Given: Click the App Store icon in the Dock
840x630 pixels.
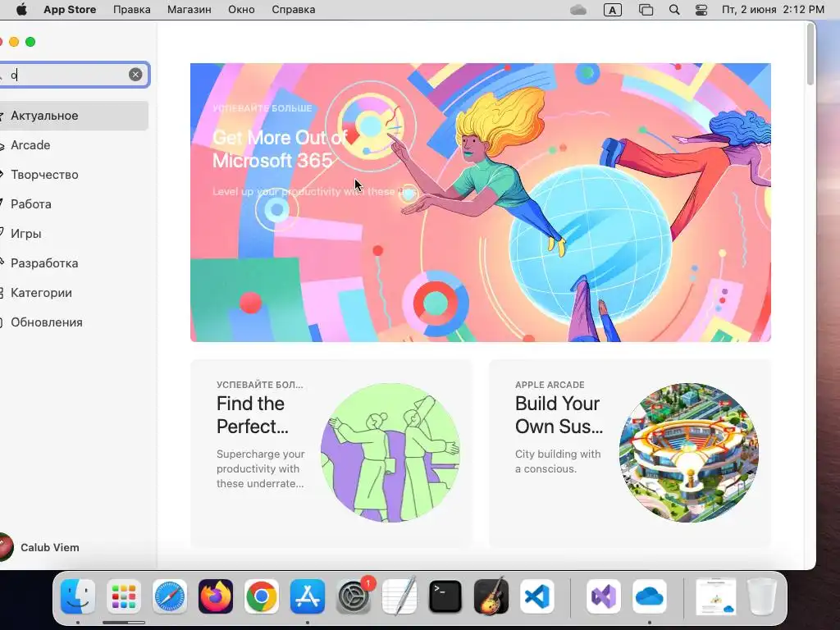Looking at the screenshot, I should pyautogui.click(x=308, y=596).
